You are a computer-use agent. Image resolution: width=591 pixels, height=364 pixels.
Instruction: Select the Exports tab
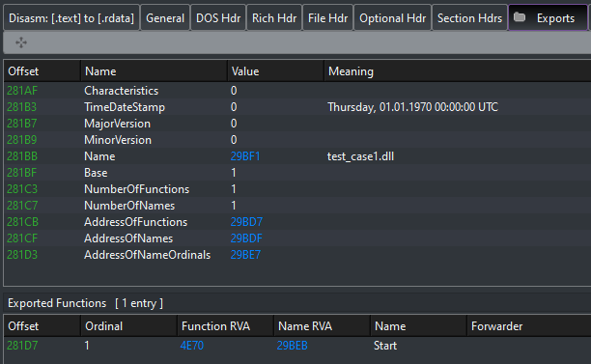[x=549, y=18]
